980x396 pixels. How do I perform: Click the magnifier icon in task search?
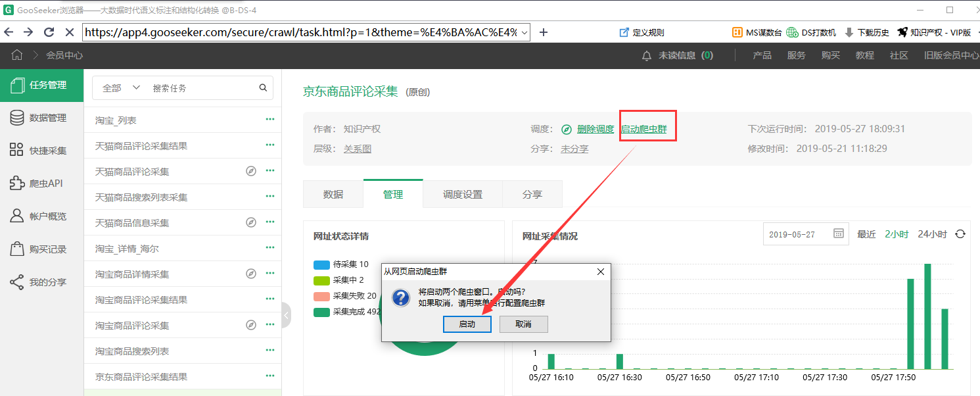coord(263,87)
